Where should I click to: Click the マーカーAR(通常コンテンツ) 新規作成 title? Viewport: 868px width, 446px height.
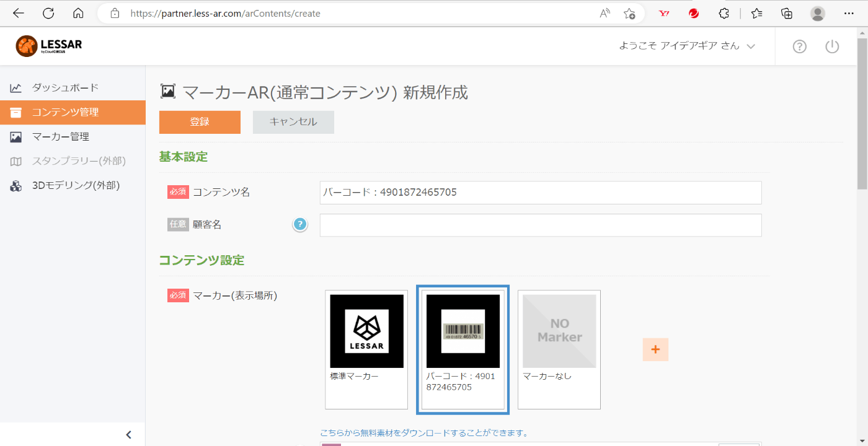tap(325, 92)
